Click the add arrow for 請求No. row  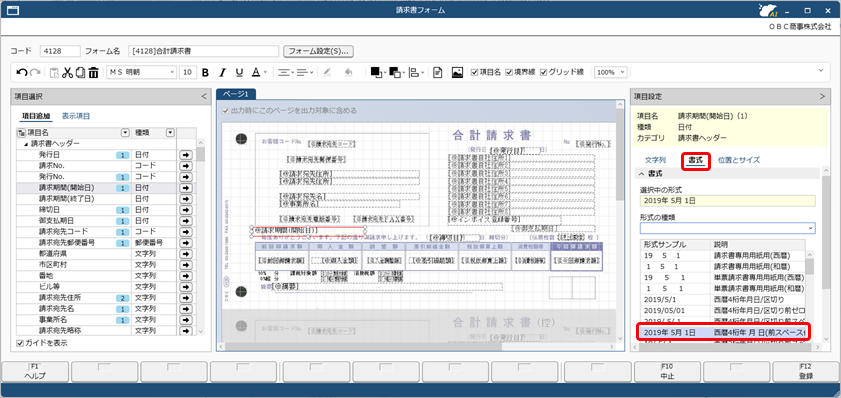[186, 166]
